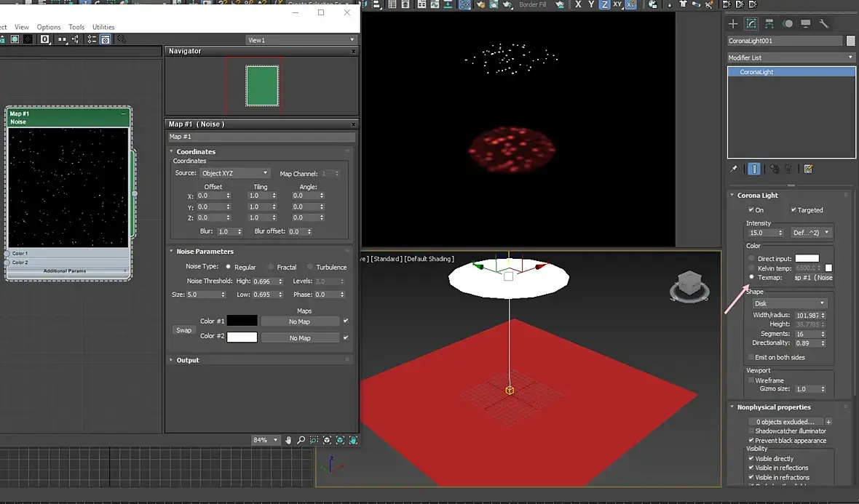
Task: Open the Source Object XYZ dropdown
Action: [234, 173]
